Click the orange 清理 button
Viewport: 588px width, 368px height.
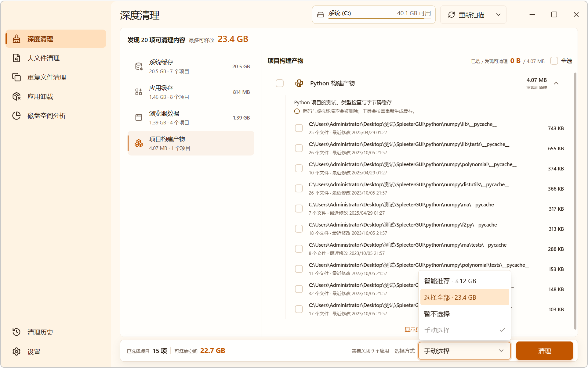pos(544,351)
